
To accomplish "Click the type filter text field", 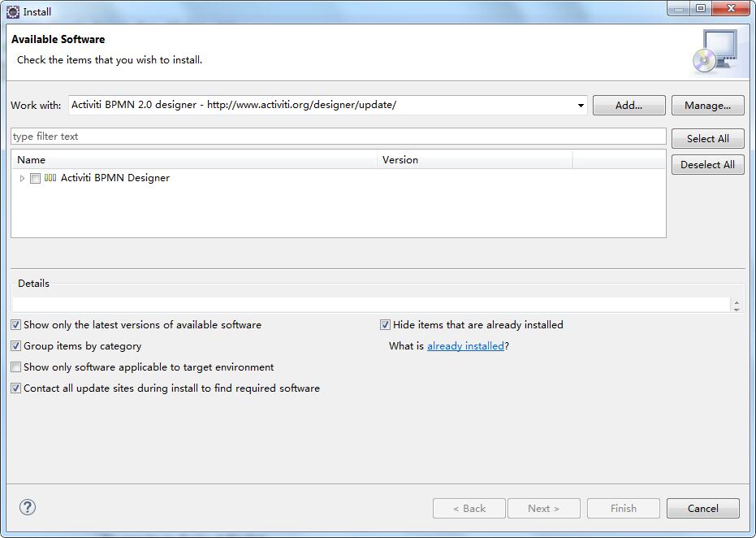I will coord(339,137).
